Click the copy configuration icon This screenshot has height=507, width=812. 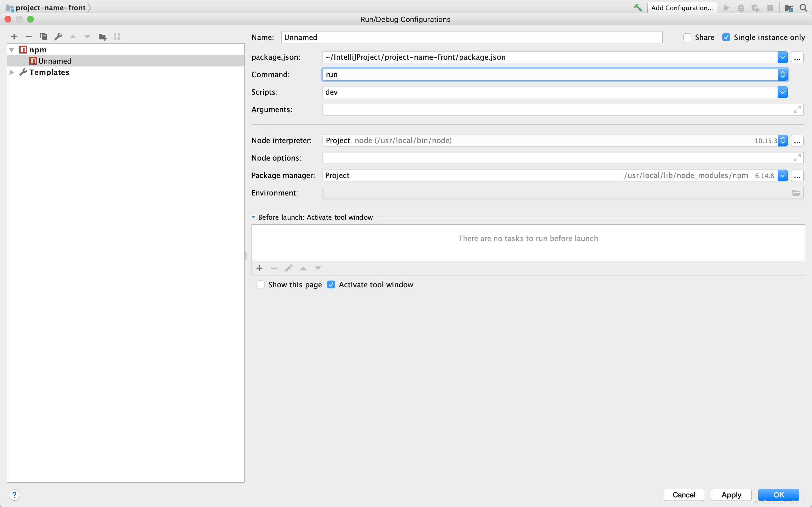coord(43,36)
